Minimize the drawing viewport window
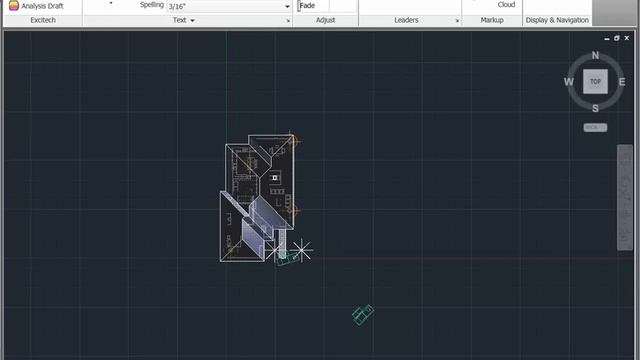The image size is (640, 360). 607,38
